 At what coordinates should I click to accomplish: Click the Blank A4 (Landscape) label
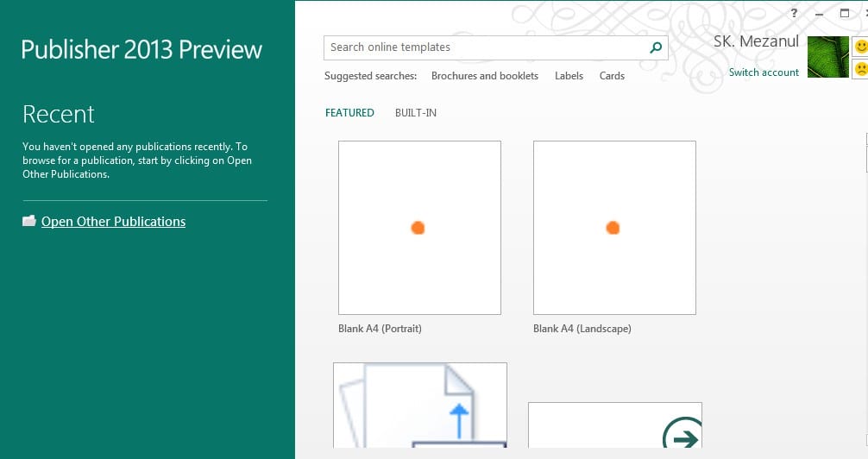pos(582,329)
